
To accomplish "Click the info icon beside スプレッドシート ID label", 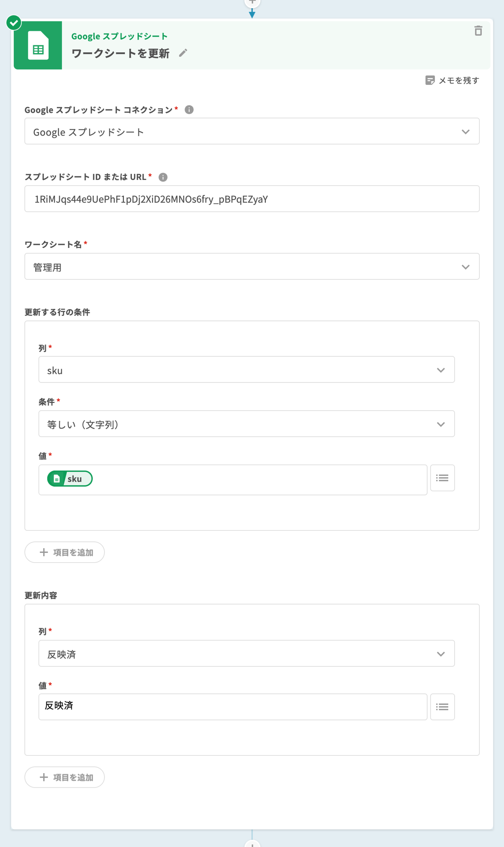I will coord(163,177).
